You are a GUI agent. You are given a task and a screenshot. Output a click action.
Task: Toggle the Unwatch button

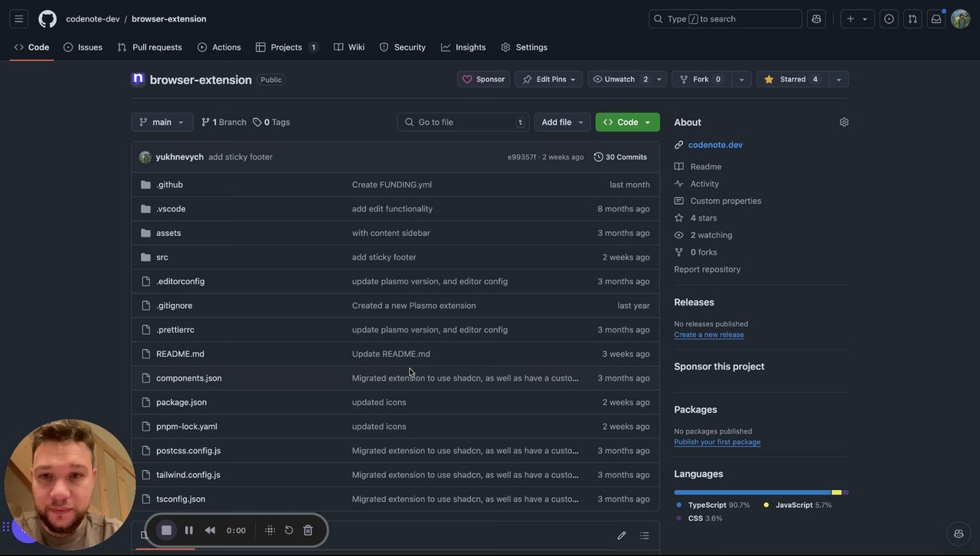pos(620,79)
